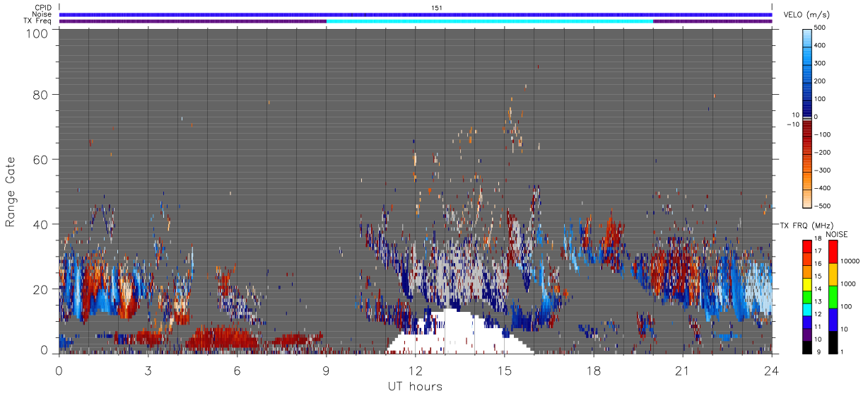Click x-axis tick label 21
Screen dimensions: 868x401
(x=682, y=371)
